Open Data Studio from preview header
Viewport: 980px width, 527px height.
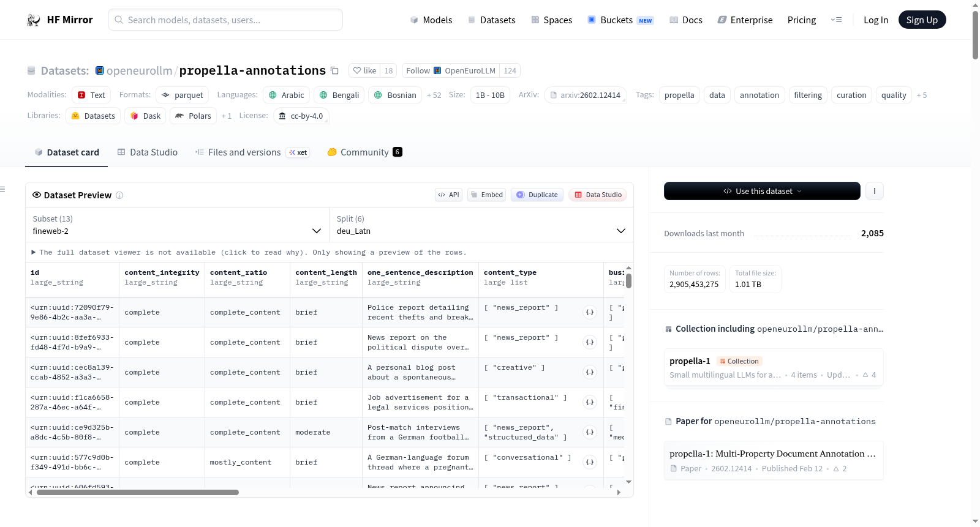click(598, 195)
